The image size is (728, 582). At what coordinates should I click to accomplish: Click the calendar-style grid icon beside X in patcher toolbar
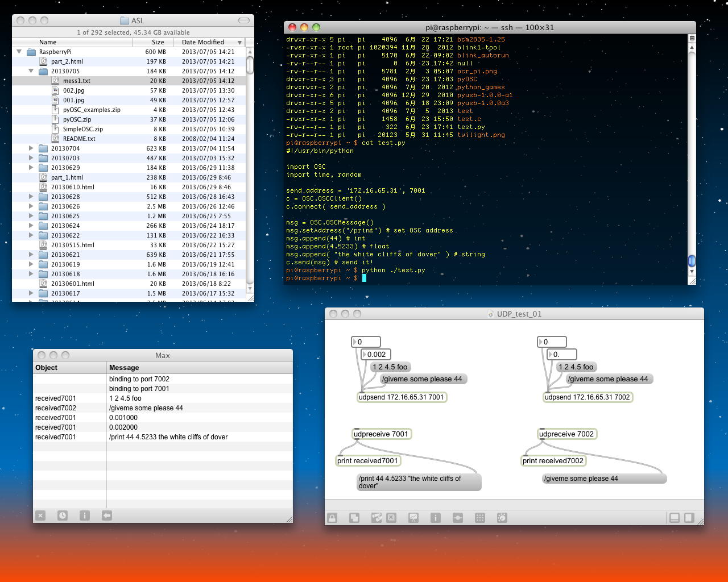[x=376, y=518]
